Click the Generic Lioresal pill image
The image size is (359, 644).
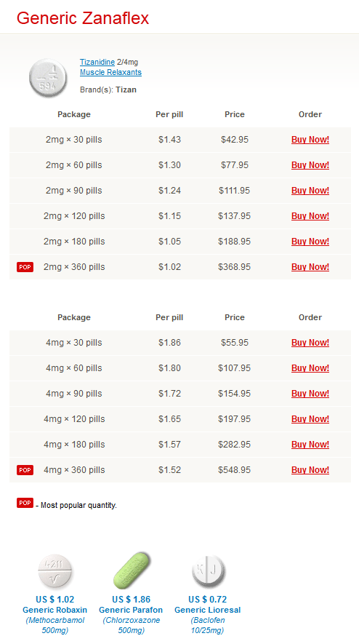[x=208, y=571]
